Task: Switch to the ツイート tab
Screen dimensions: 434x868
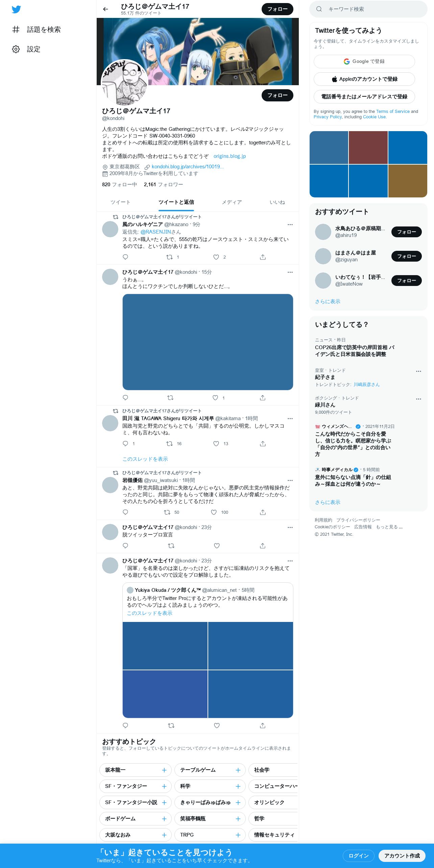Action: (120, 202)
